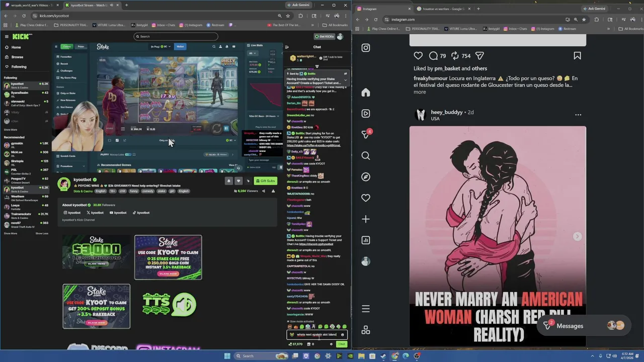Open kyootbot's X profile link
The height and width of the screenshot is (362, 644).
(x=95, y=213)
